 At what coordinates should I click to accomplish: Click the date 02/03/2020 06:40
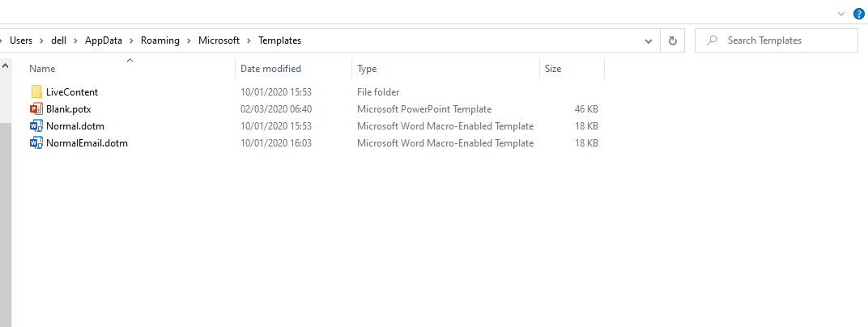(x=275, y=109)
